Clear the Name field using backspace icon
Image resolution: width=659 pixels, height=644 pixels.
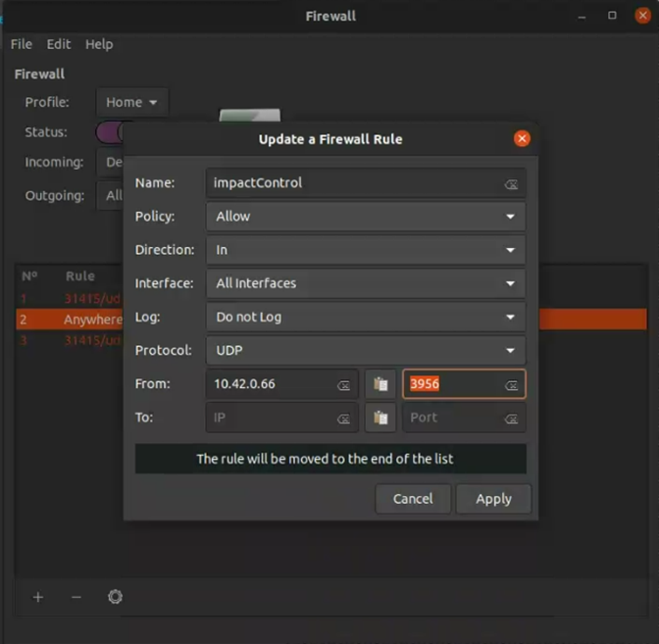tap(511, 183)
